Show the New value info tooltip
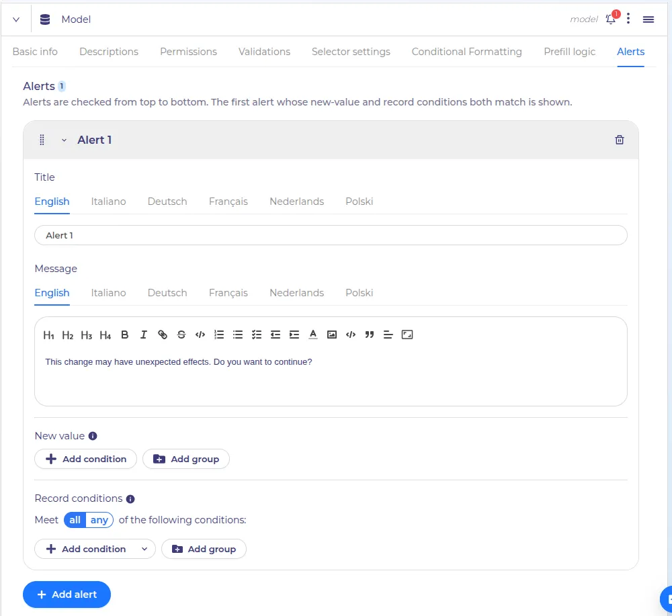Screen dimensions: 672x616 tap(93, 436)
